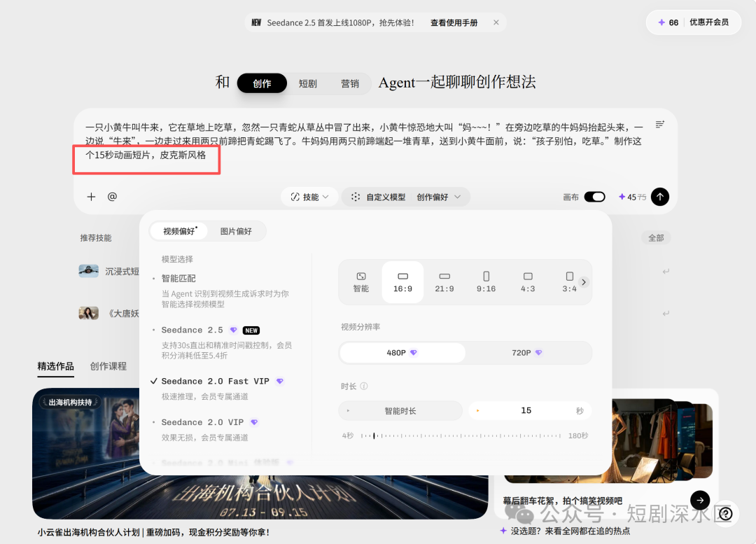This screenshot has height=544, width=756.
Task: Select the 4:3 aspect ratio
Action: 528,282
